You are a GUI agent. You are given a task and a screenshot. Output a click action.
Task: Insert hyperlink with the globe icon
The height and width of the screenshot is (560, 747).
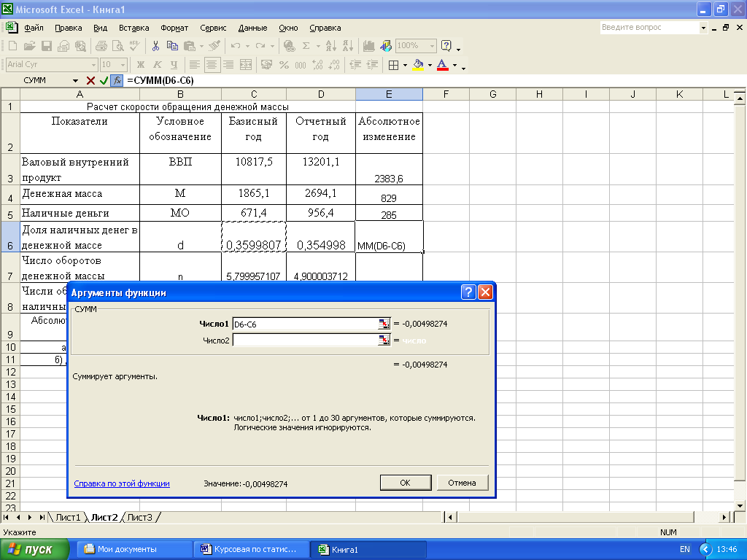pos(289,46)
